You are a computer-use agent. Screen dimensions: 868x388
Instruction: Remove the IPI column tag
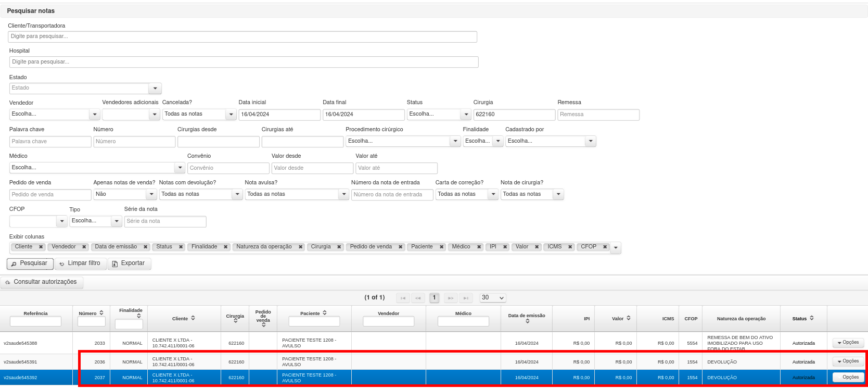click(505, 247)
